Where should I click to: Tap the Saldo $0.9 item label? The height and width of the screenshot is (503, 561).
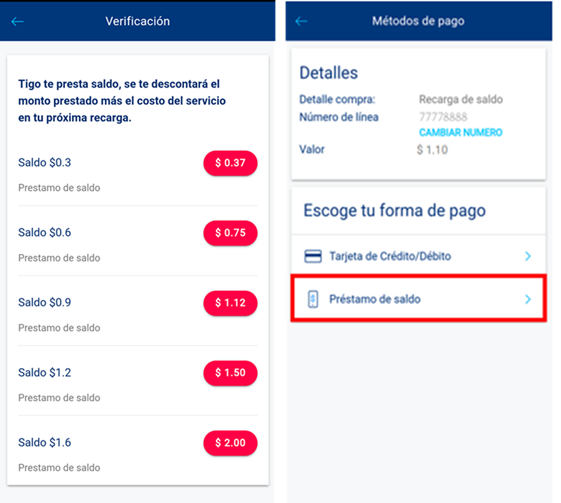tap(45, 303)
